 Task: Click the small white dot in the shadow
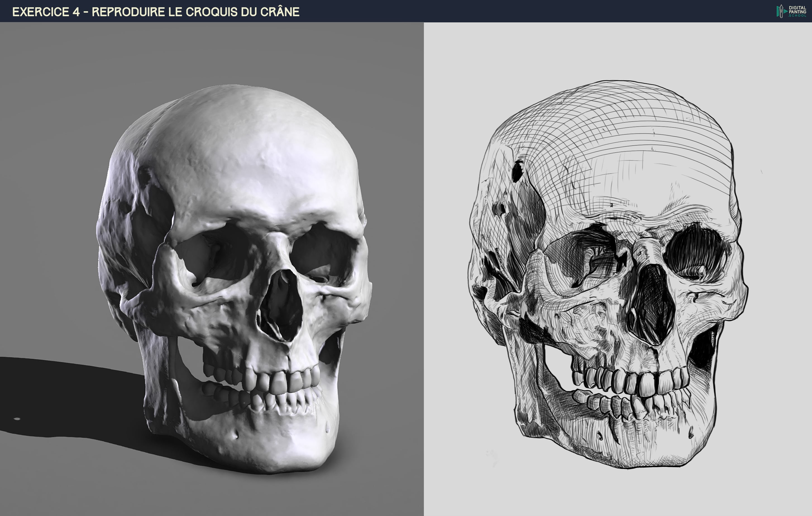[17, 419]
